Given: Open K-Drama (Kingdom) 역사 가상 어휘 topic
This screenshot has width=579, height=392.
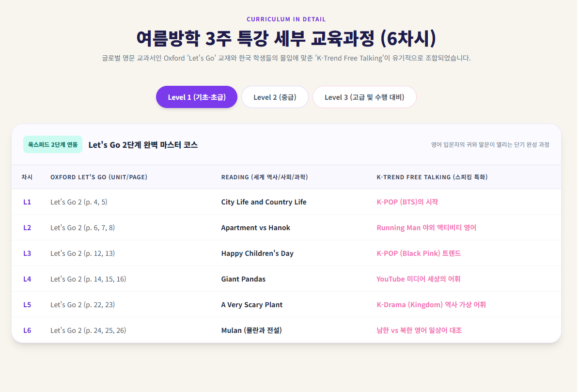Looking at the screenshot, I should pyautogui.click(x=431, y=304).
